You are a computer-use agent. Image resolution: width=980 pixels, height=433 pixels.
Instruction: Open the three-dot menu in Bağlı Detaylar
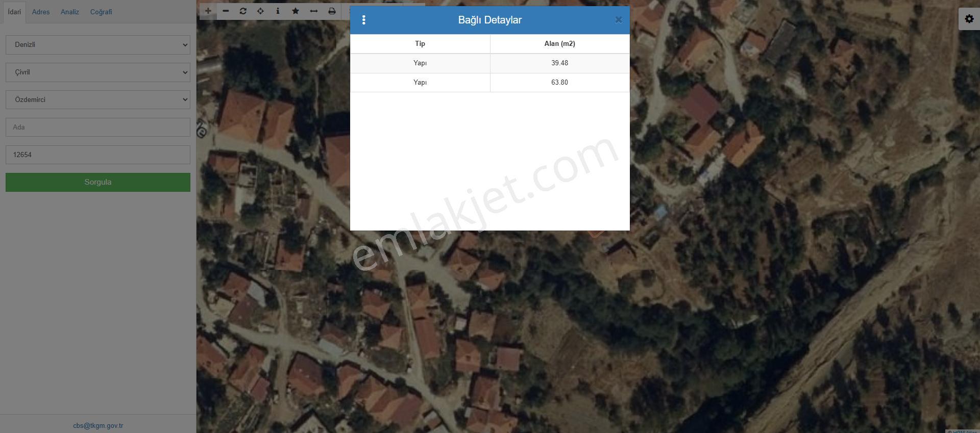(x=363, y=20)
